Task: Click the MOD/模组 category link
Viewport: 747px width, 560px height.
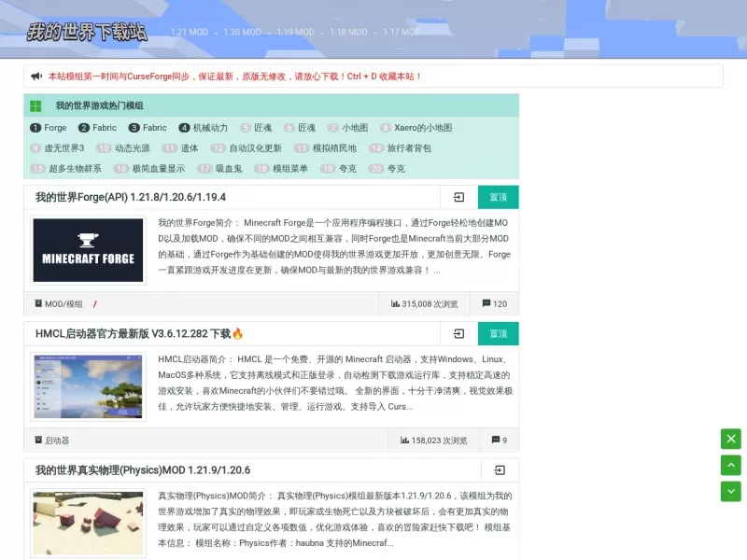Action: point(63,304)
